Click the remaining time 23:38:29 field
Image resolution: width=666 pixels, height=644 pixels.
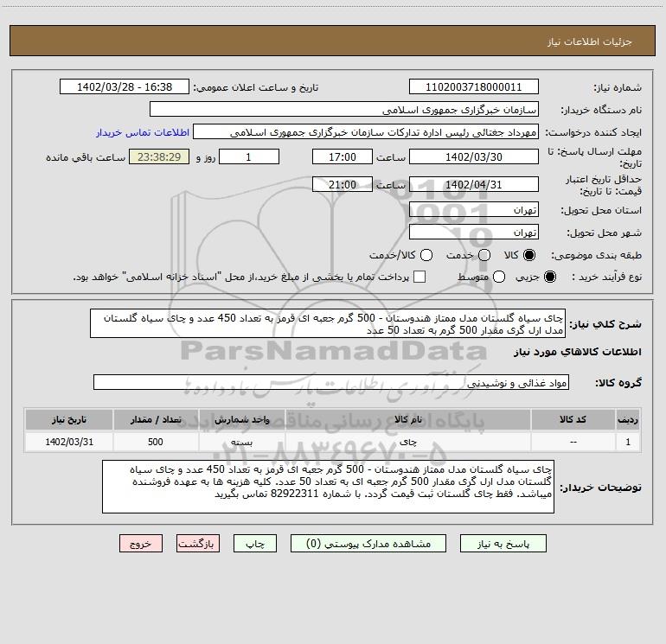click(159, 156)
